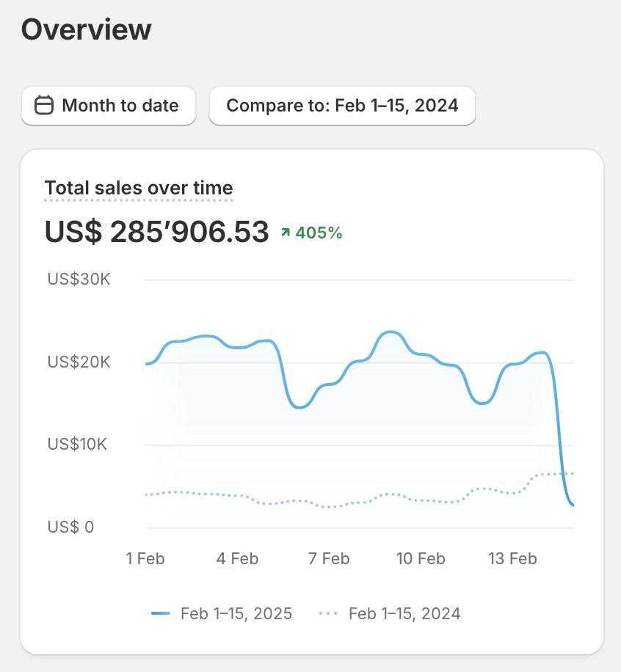Click the US$10K y-axis label

click(77, 445)
